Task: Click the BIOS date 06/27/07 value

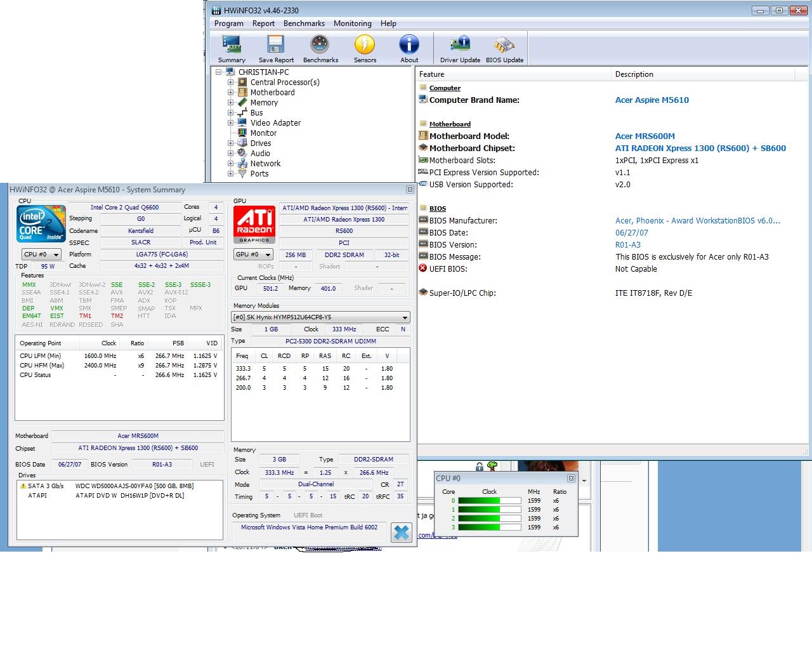Action: (631, 233)
